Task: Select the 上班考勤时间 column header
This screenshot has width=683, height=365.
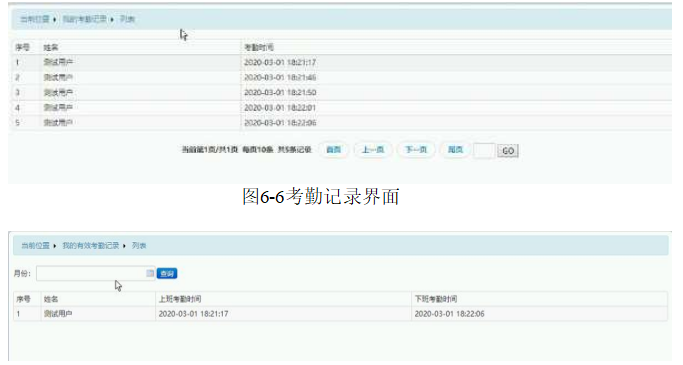Action: [180, 299]
